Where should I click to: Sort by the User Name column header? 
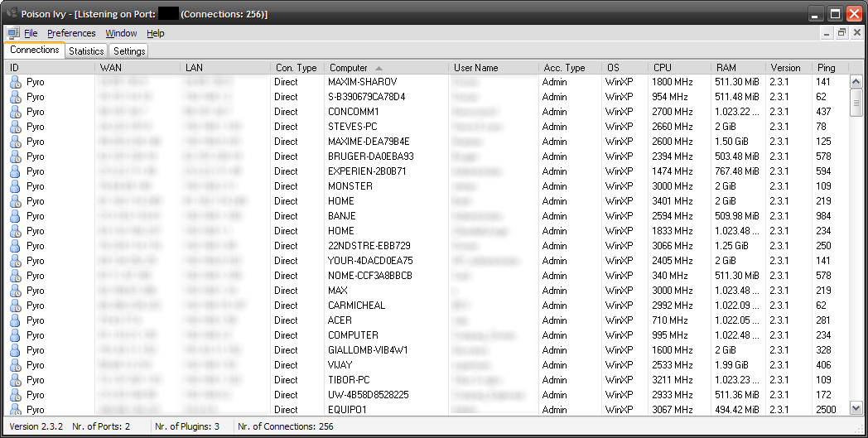tap(494, 68)
